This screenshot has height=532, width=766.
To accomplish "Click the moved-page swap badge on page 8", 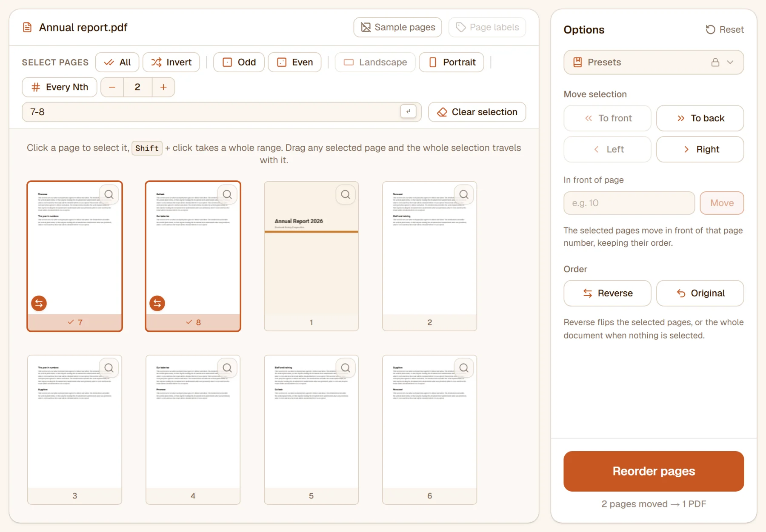I will [157, 303].
